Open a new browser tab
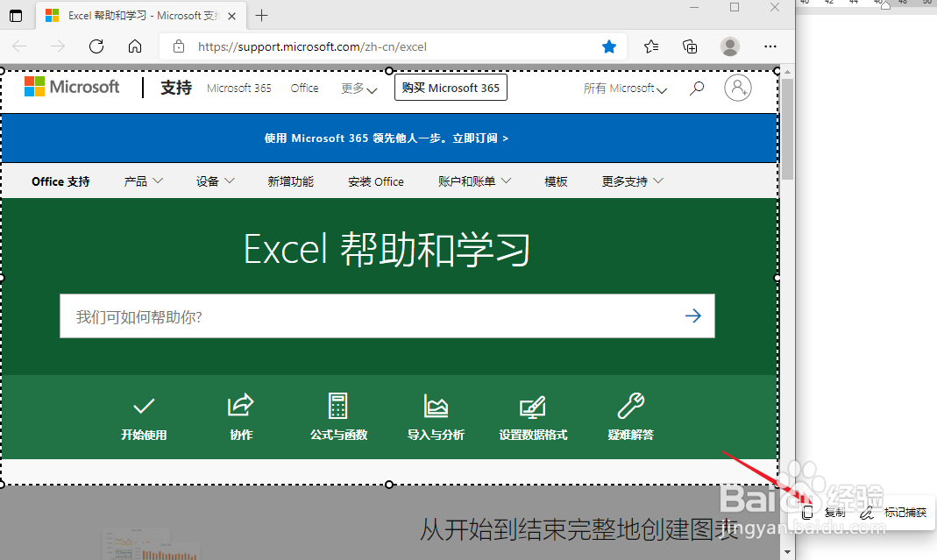The height and width of the screenshot is (560, 937). point(261,16)
